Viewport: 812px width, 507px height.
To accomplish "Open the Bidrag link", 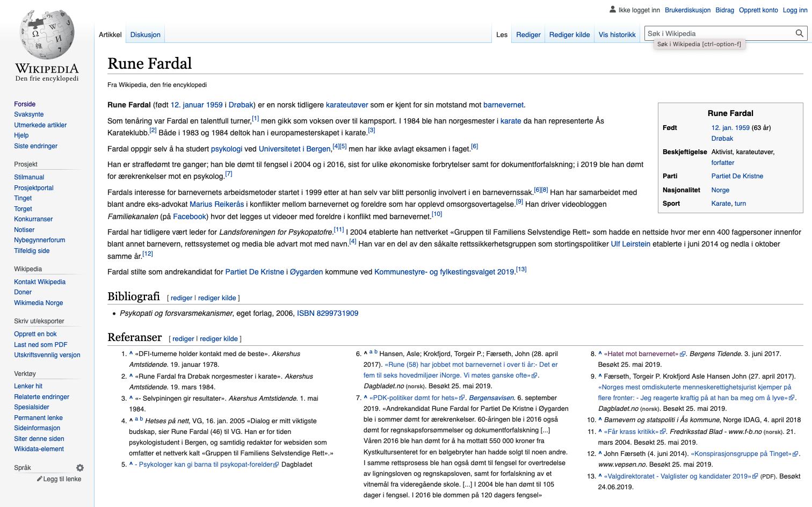I will coord(724,10).
